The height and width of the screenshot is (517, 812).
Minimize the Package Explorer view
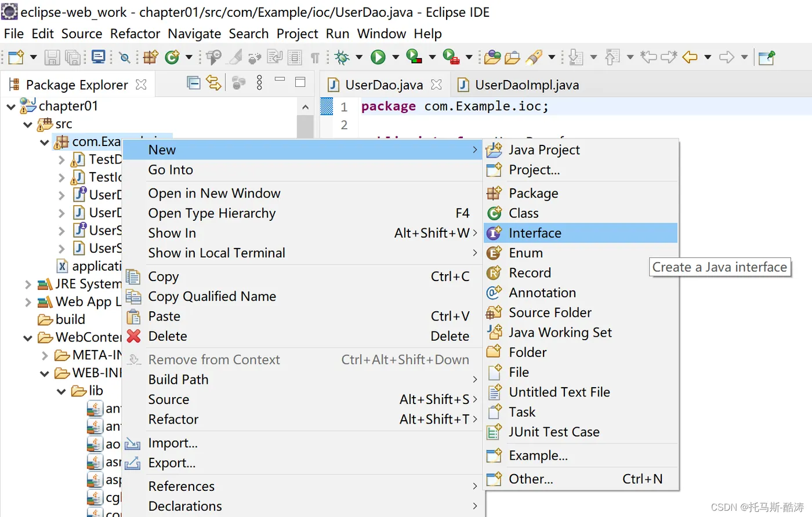coord(280,79)
